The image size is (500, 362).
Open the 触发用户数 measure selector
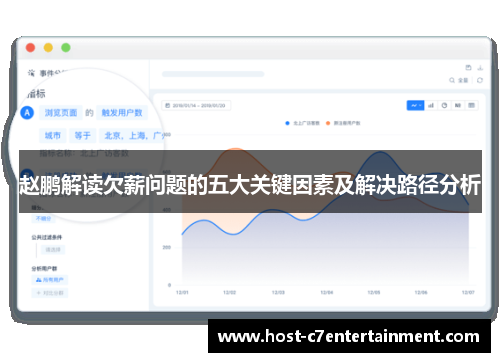click(122, 113)
